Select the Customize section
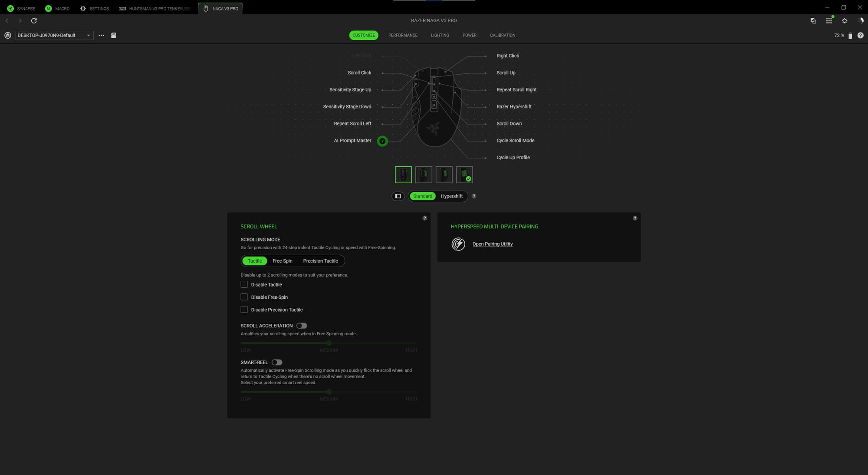This screenshot has width=868, height=475. pyautogui.click(x=364, y=35)
